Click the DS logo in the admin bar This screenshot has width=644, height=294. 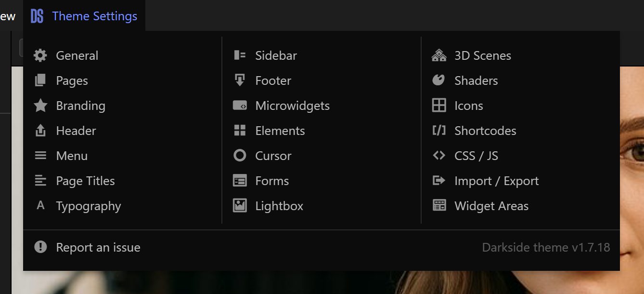(37, 16)
